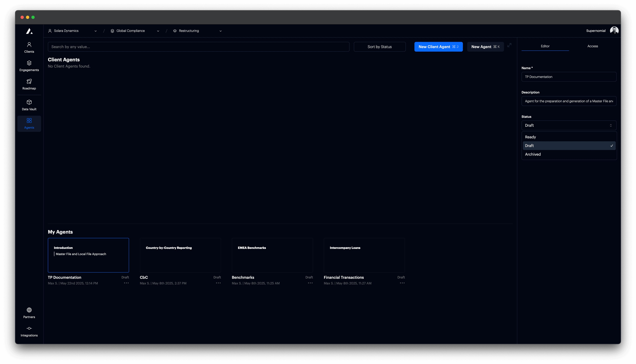
Task: Select the Agents icon in the sidebar
Action: point(29,123)
